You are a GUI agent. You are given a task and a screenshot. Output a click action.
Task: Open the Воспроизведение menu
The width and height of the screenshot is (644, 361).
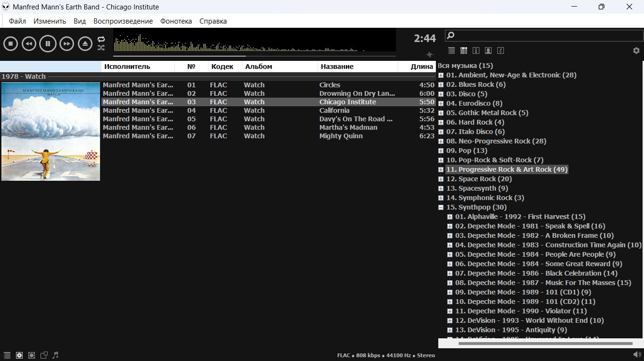pos(123,21)
